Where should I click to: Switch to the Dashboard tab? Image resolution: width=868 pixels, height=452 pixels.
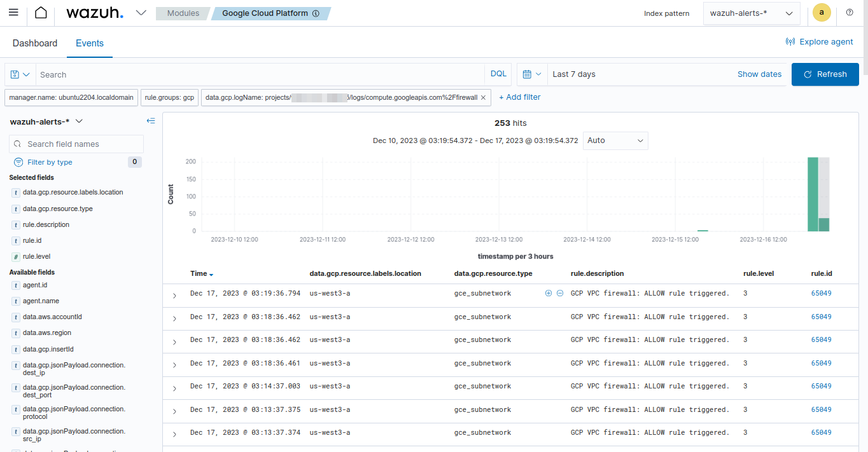point(35,43)
